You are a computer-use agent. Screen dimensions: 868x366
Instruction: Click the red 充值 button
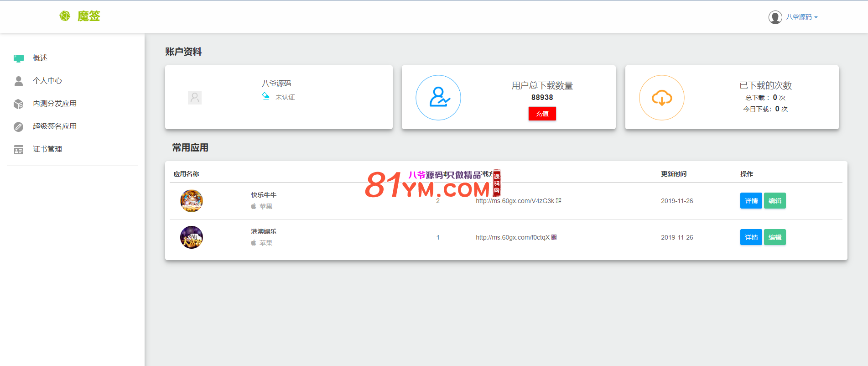(542, 114)
